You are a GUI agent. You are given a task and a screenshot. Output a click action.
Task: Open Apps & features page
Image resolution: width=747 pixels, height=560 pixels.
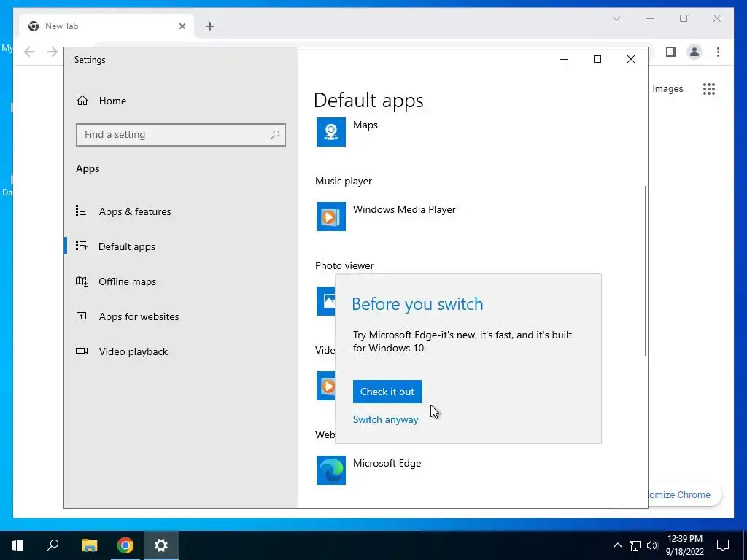pyautogui.click(x=135, y=211)
